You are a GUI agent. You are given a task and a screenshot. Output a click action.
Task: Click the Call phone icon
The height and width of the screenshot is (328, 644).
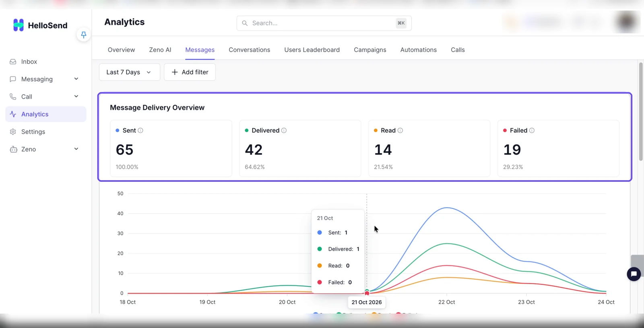[x=13, y=97]
